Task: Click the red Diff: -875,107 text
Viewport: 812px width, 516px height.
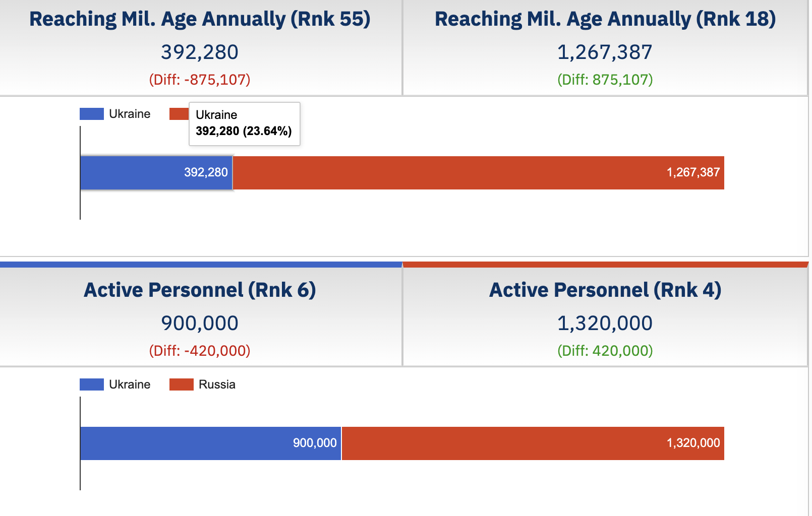Action: (x=200, y=80)
